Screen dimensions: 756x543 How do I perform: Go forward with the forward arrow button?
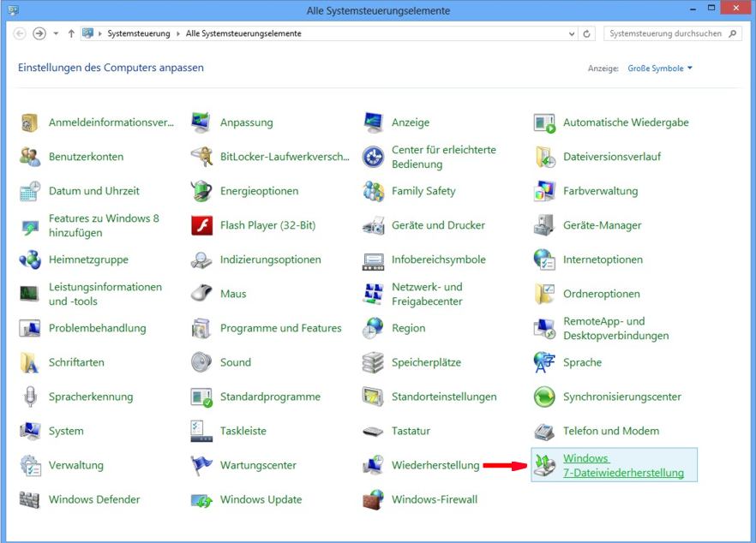coord(39,33)
